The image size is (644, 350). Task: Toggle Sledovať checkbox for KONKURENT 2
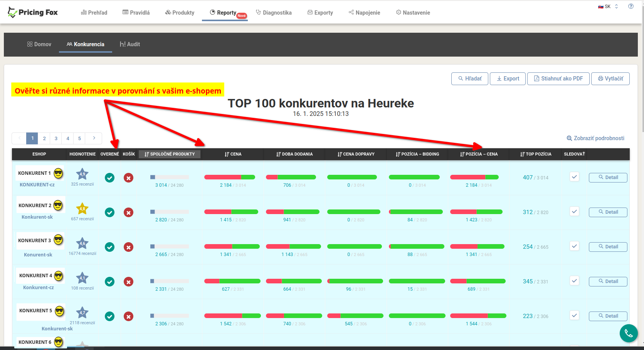[575, 211]
